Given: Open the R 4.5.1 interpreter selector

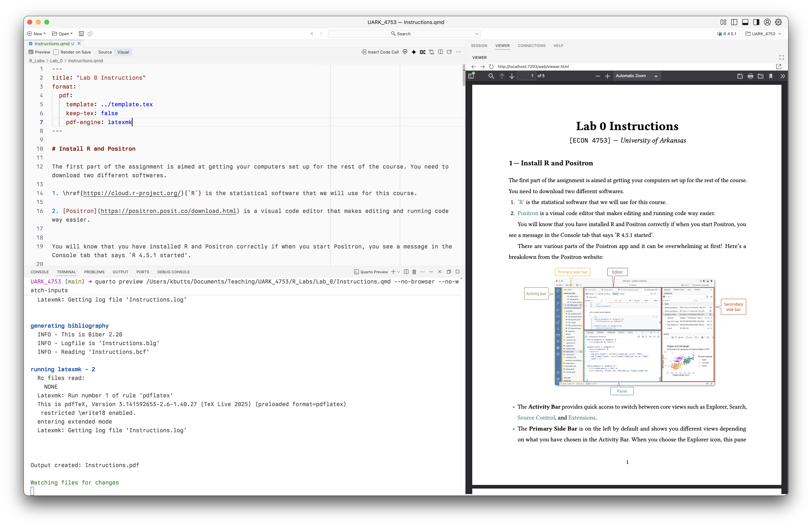Looking at the screenshot, I should point(727,34).
